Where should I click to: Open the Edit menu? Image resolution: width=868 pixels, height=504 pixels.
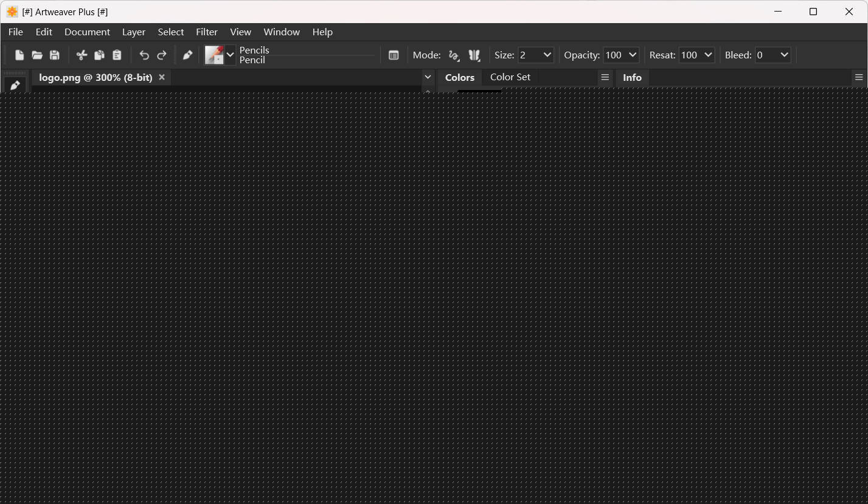click(44, 32)
